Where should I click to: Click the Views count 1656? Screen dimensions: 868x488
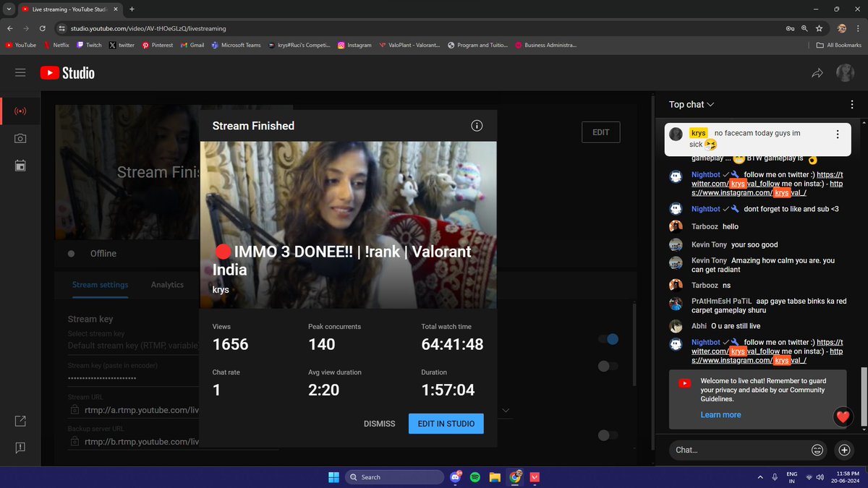230,345
